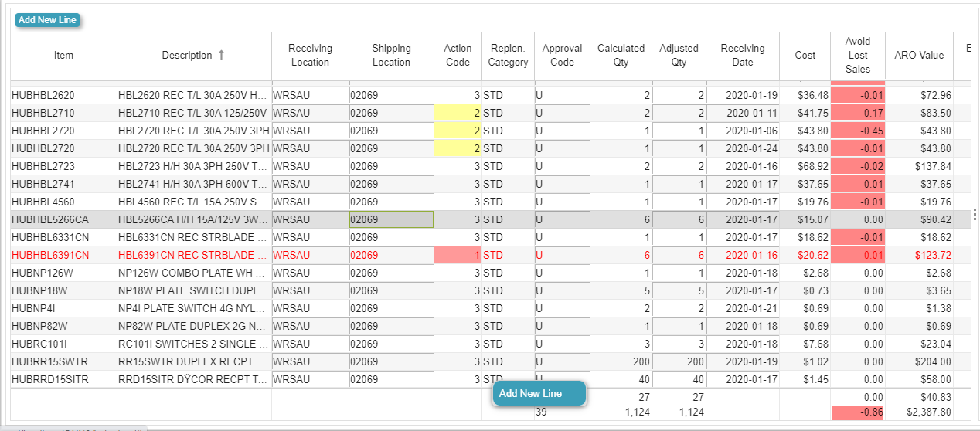Select the Receiving Date column header
980x431 pixels.
click(x=742, y=56)
